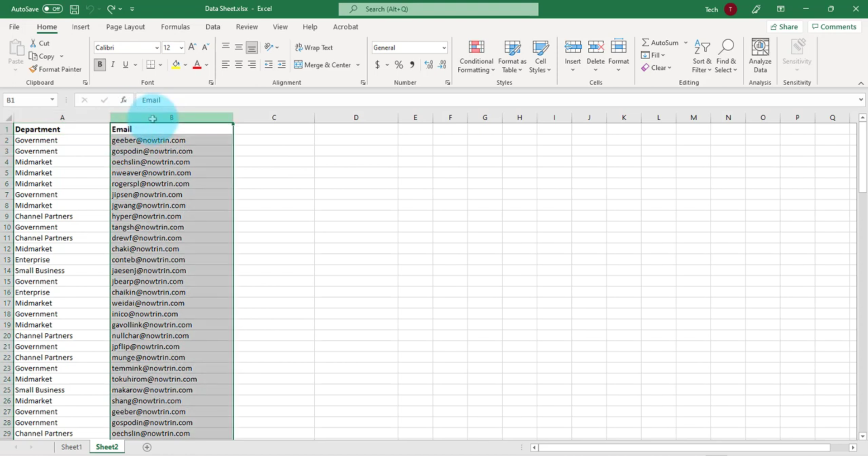Switch to the Insert tab
Screen dimensions: 868x456
click(81, 27)
